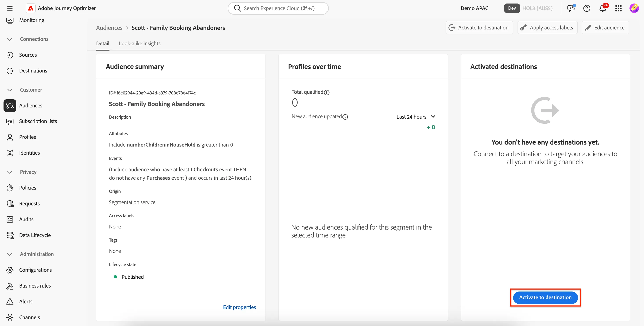Viewport: 644px width, 326px height.
Task: Open Identities in the sidebar
Action: [29, 153]
